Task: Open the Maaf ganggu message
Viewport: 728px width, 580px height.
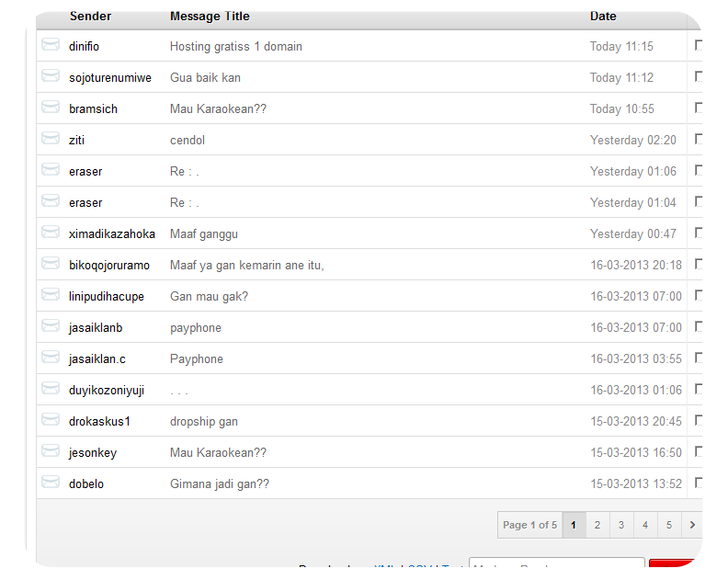Action: (204, 234)
